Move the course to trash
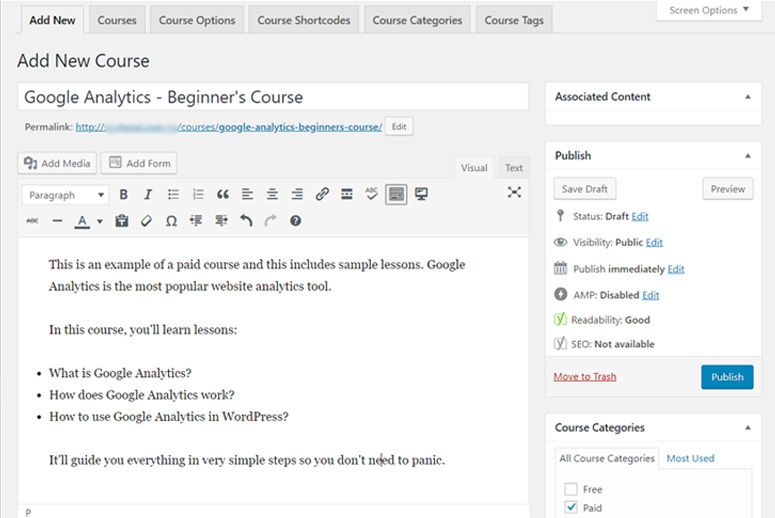This screenshot has width=775, height=518. point(585,377)
